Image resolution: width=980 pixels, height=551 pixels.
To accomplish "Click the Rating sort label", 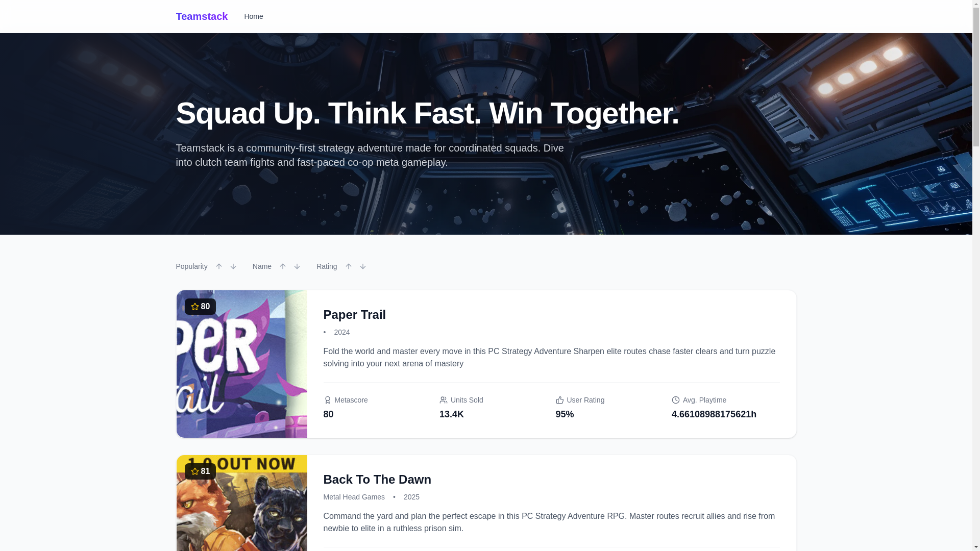I will pos(327,266).
